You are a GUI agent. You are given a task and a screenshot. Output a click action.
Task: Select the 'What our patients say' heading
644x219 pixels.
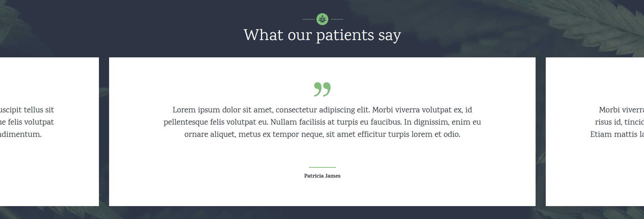(x=322, y=35)
